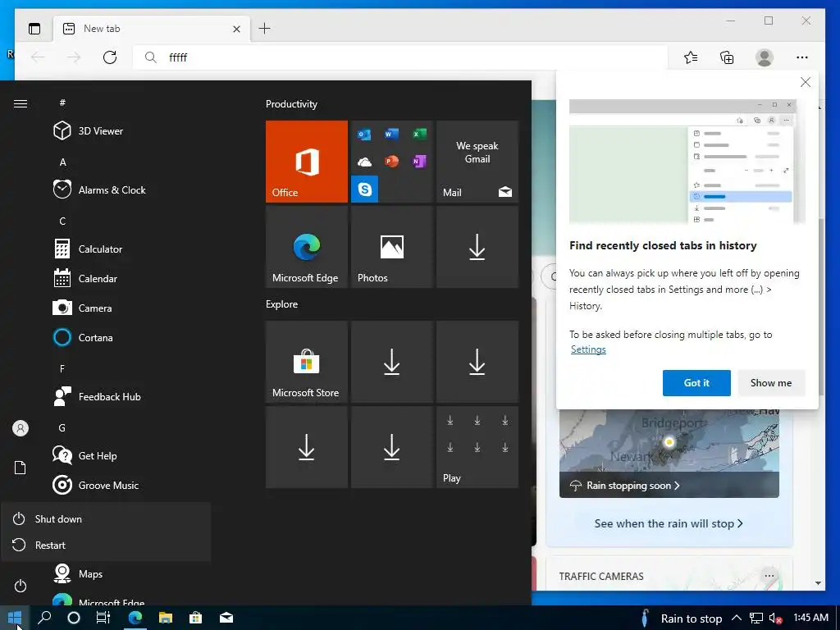This screenshot has width=840, height=630.
Task: Select the New tab browser tab
Action: 152,29
